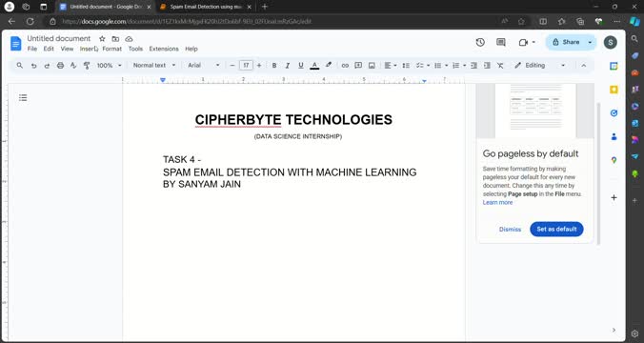This screenshot has width=644, height=343.
Task: Open line and paragraph spacing
Action: pos(406,66)
